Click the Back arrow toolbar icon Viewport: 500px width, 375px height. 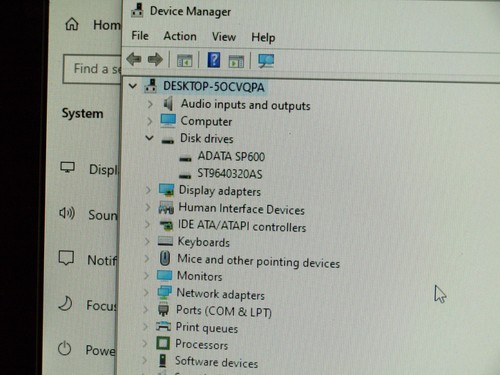134,59
